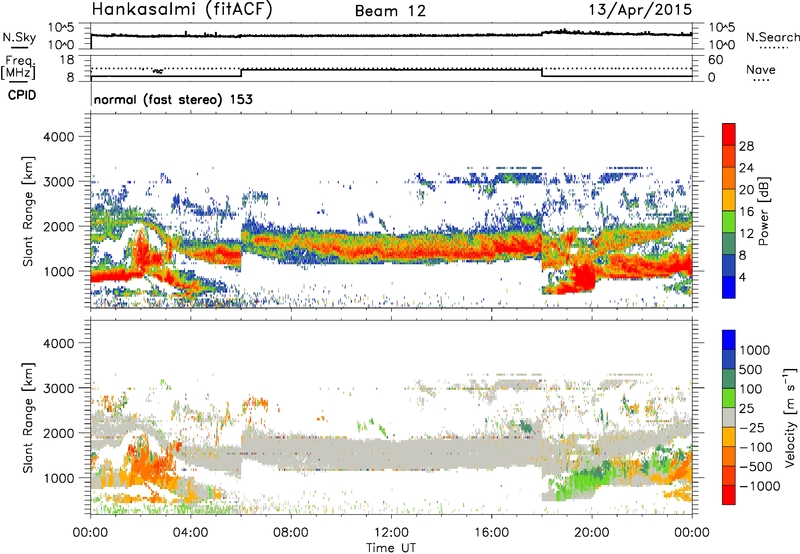Click the gray ±25 segment of velocity colorbar
Screen dimensions: 800x554
[x=729, y=417]
